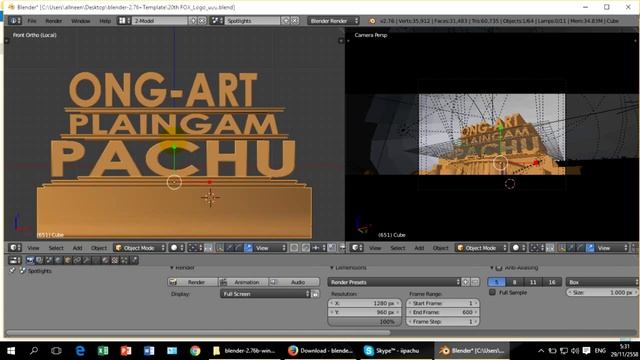Add a new screen layout next to 2-Model
The image size is (640, 360).
coord(193,20)
